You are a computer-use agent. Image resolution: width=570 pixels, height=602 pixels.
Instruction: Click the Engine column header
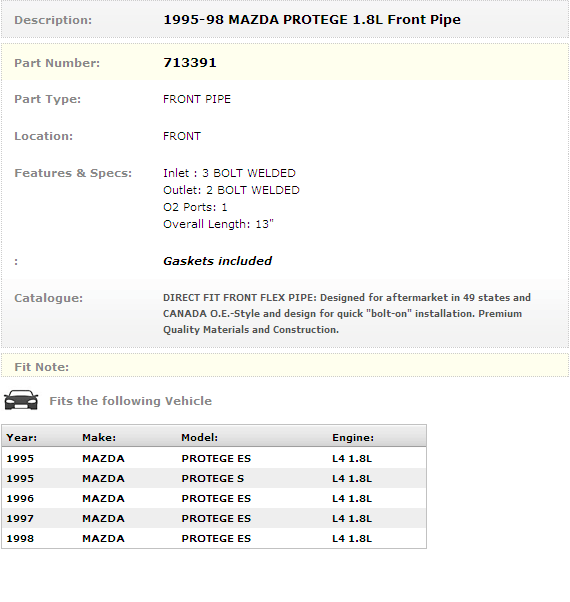[353, 438]
